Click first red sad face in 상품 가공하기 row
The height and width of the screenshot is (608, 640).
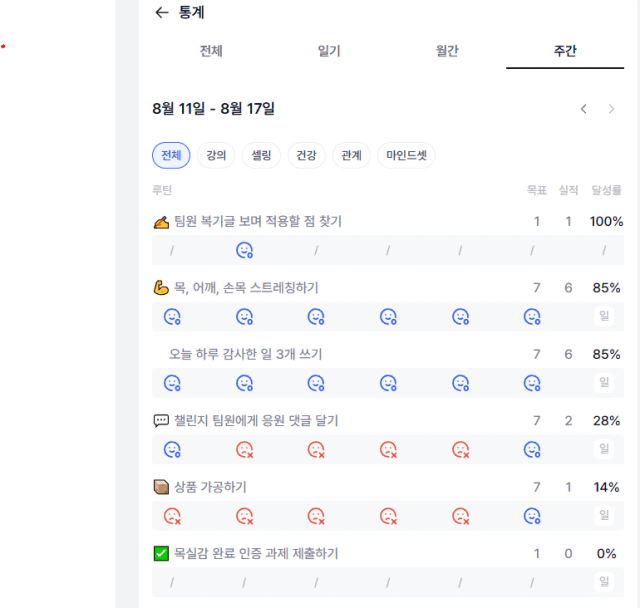point(172,516)
